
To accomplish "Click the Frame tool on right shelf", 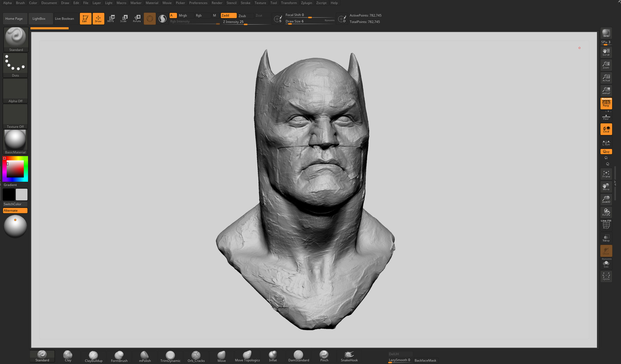I will (x=606, y=174).
